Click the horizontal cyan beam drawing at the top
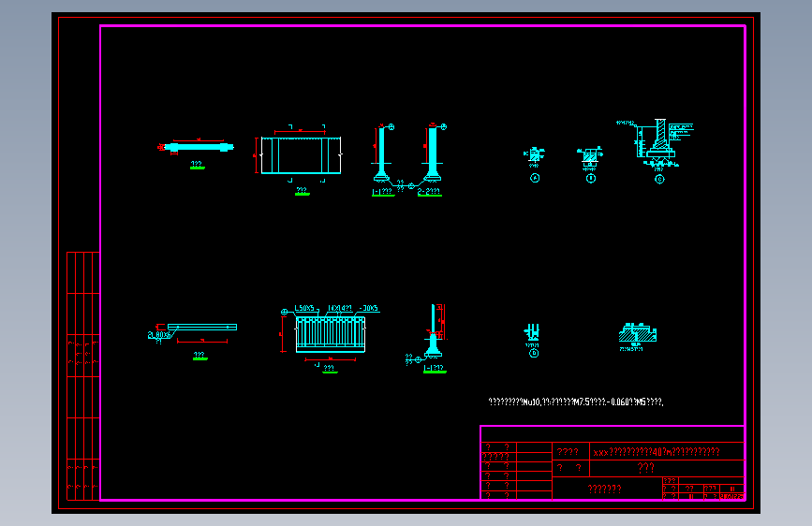This screenshot has height=526, width=812. (199, 147)
